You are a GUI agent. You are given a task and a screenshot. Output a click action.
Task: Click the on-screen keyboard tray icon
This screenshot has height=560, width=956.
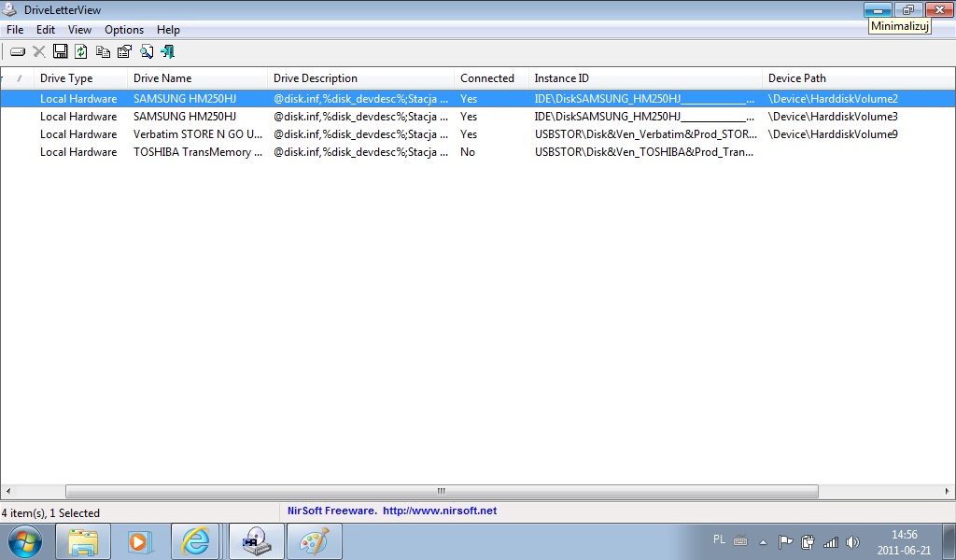click(740, 540)
